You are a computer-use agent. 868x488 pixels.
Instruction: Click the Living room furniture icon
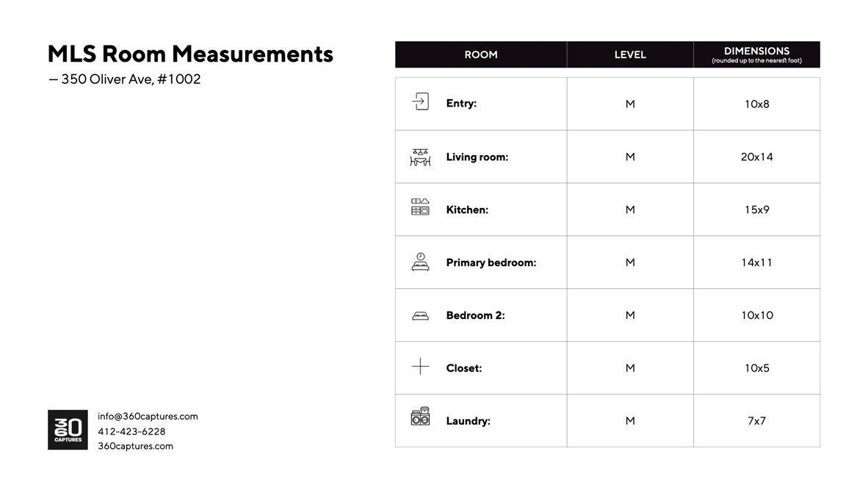point(420,157)
